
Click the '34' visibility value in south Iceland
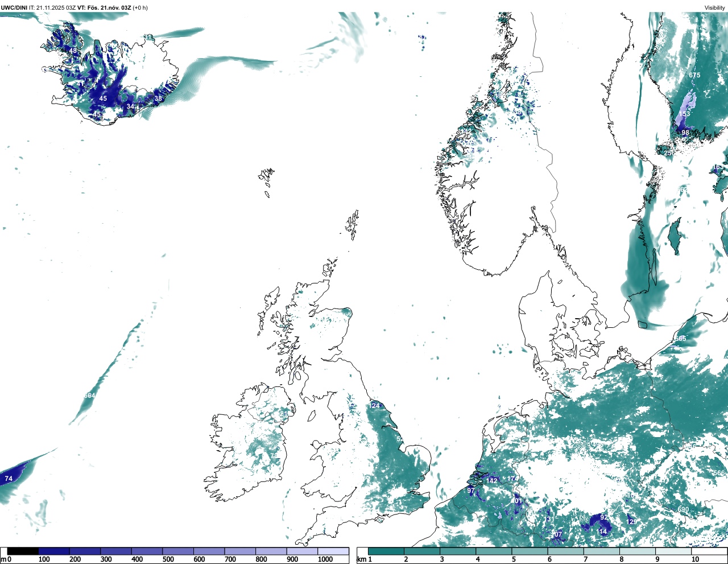point(130,106)
